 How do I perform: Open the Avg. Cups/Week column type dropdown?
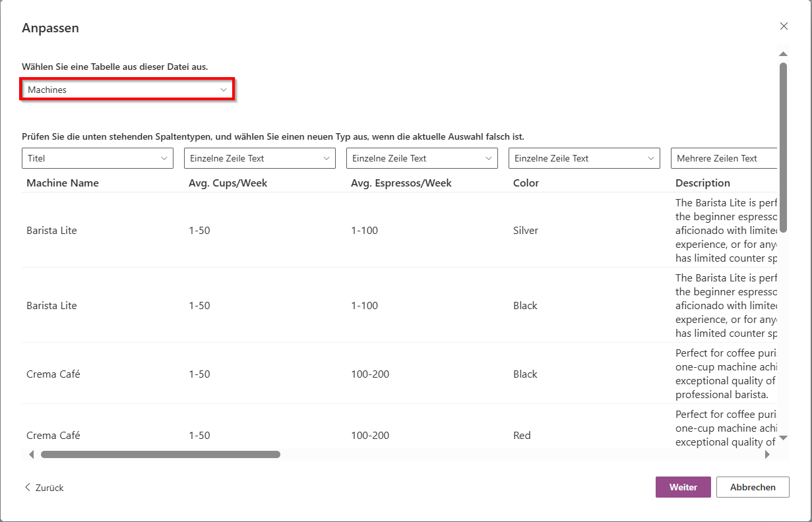click(260, 158)
